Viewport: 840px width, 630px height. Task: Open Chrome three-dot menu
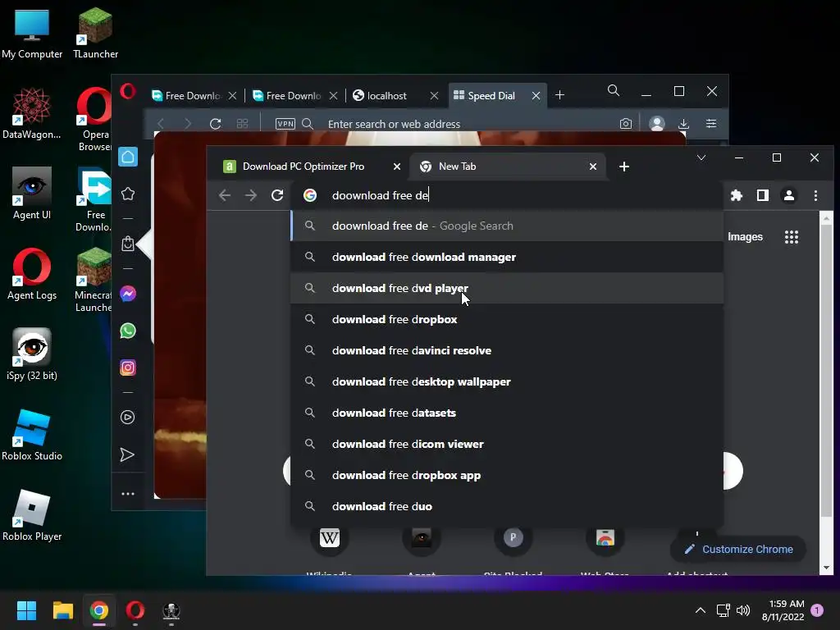815,195
